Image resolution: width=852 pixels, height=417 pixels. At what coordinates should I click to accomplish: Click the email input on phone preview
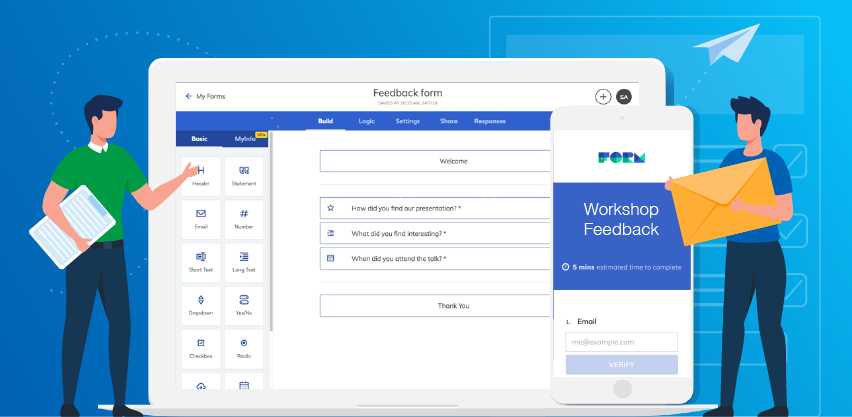[622, 342]
